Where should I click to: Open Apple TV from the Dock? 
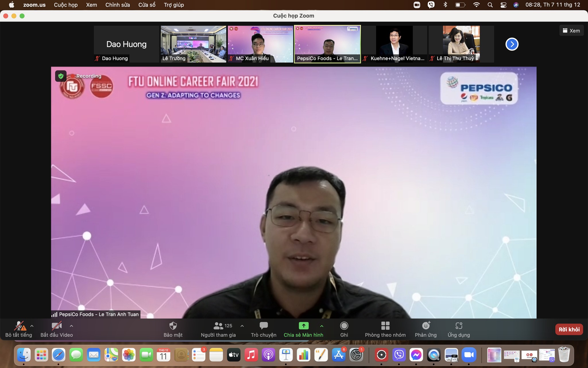coord(234,355)
